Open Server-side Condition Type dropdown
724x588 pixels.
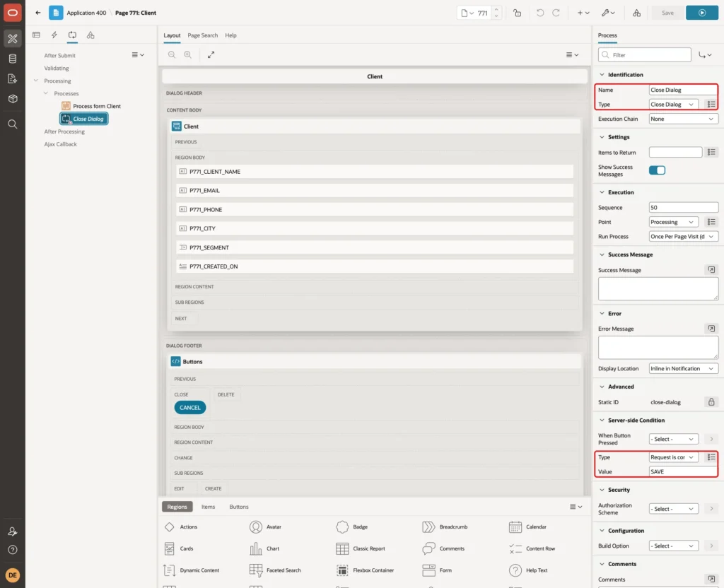coord(673,457)
